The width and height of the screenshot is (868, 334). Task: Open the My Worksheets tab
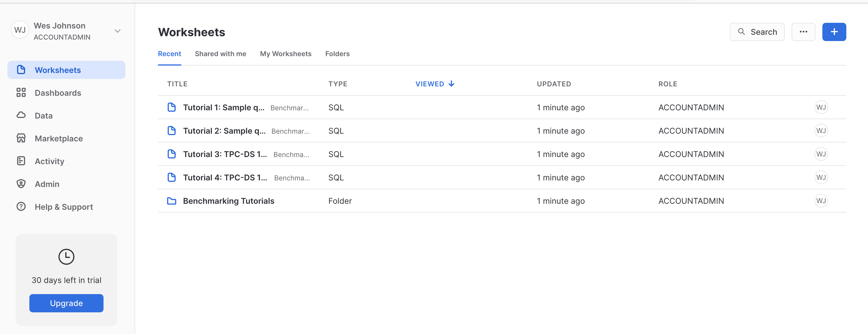[285, 54]
